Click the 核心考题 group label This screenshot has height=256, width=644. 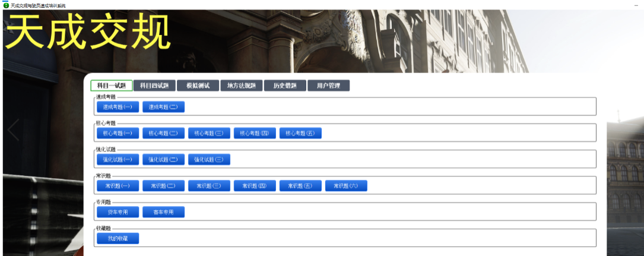click(x=106, y=124)
